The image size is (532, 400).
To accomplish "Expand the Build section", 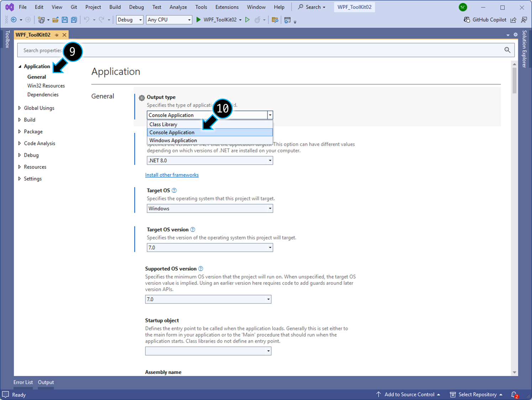I will coord(20,120).
